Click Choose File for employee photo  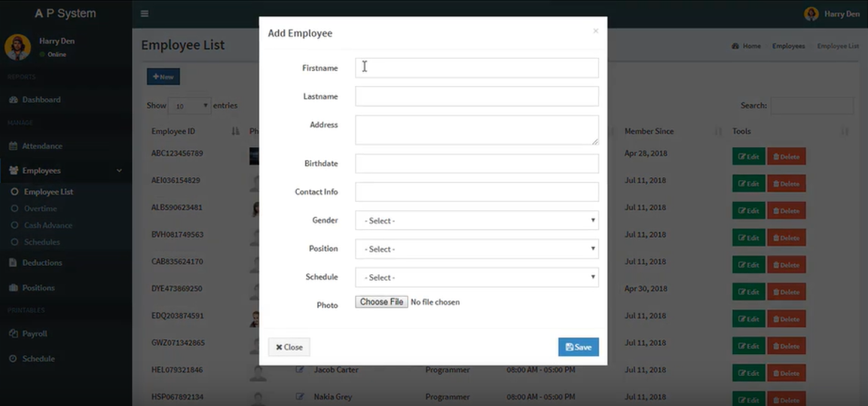(381, 302)
